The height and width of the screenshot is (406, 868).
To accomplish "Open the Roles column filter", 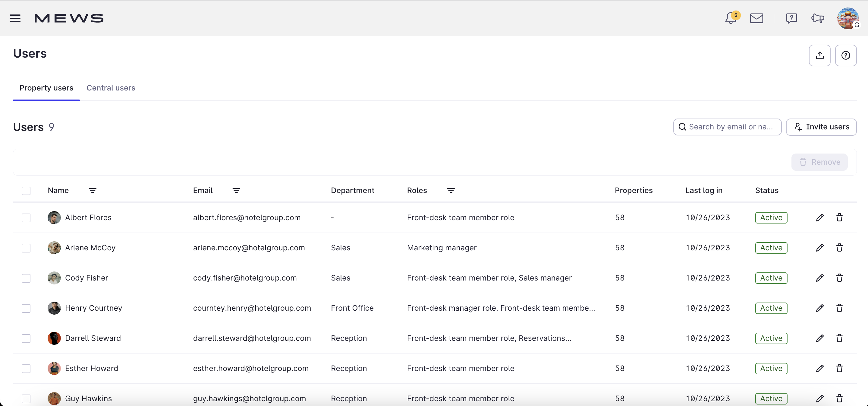I will click(x=451, y=191).
